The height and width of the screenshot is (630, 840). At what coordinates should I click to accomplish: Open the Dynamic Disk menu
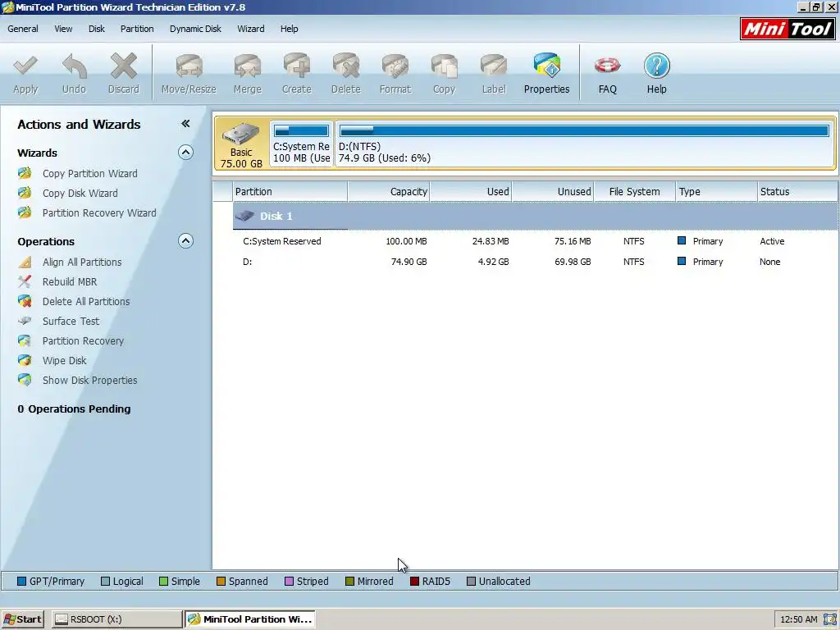click(x=195, y=29)
